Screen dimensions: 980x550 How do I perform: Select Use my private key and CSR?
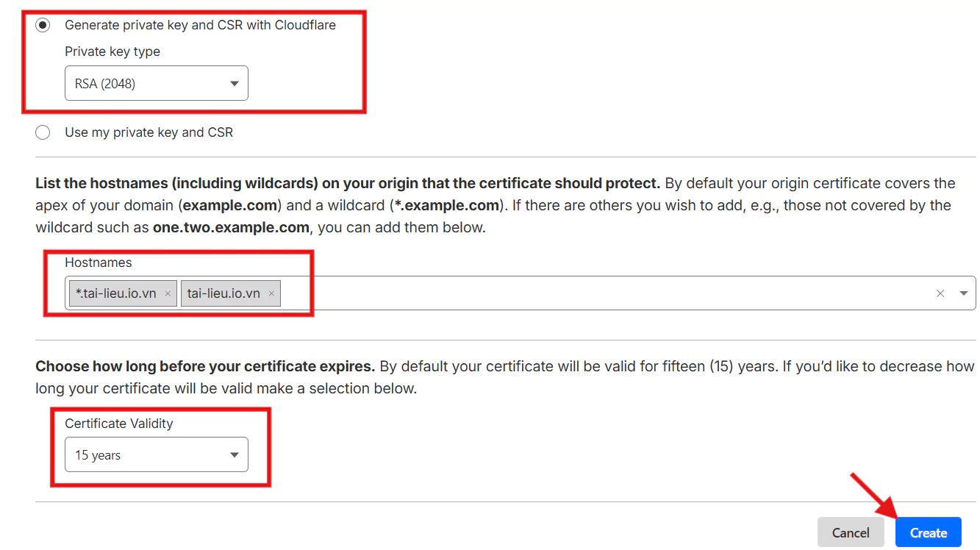pyautogui.click(x=43, y=132)
